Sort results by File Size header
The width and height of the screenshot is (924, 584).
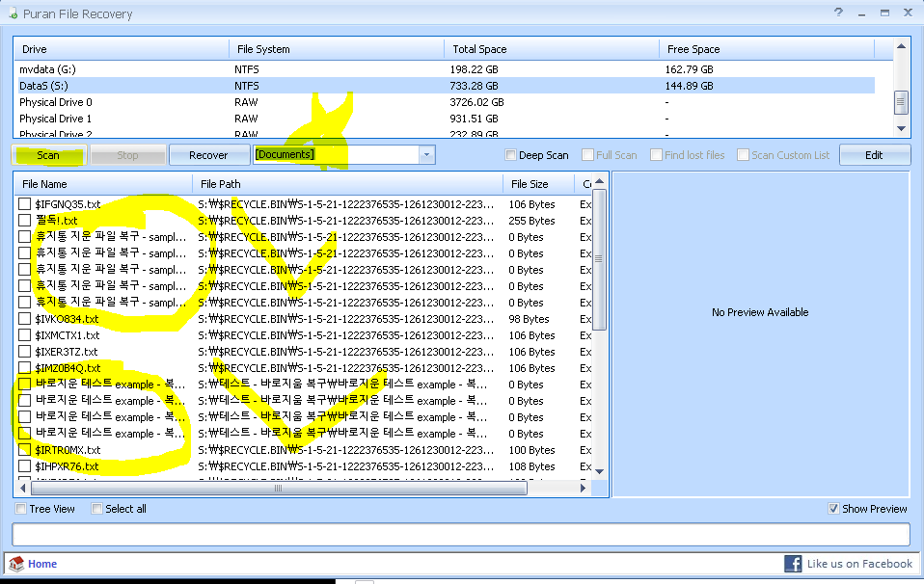[538, 184]
